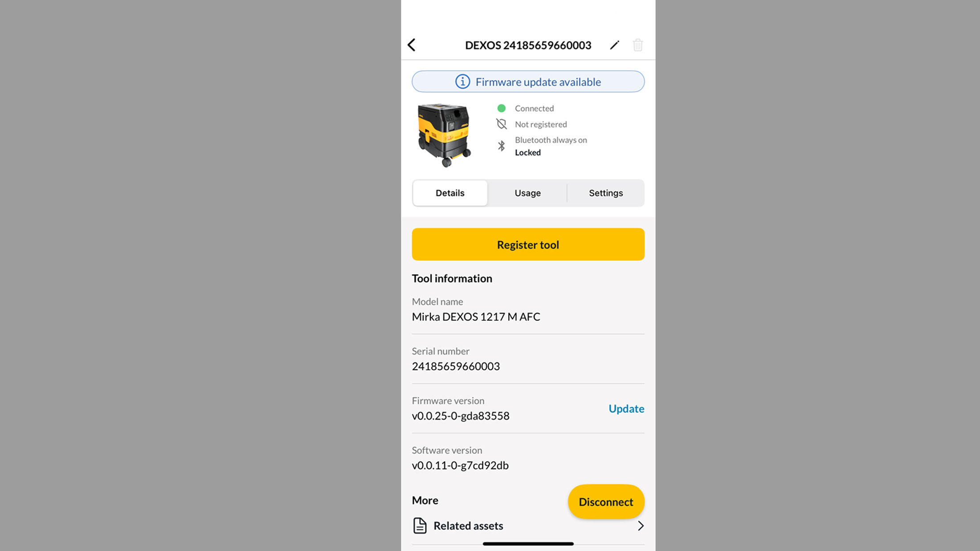Open the Firmware update available banner
The image size is (980, 551).
coord(528,81)
